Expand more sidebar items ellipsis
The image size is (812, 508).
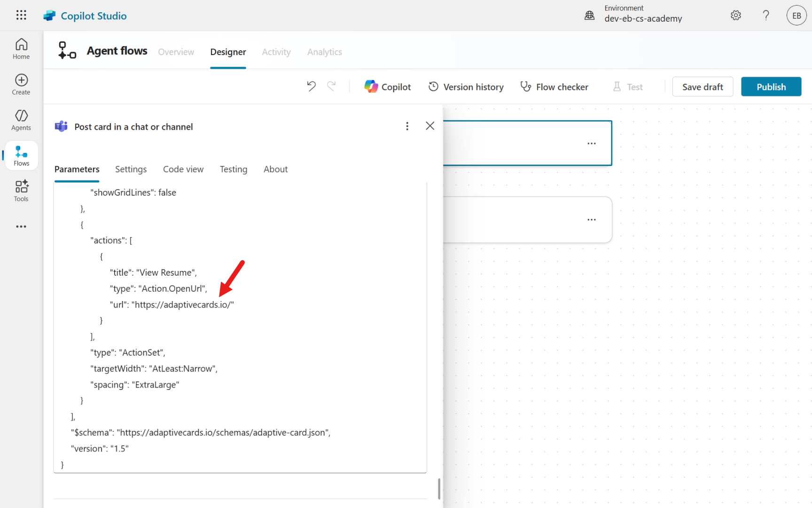click(21, 227)
